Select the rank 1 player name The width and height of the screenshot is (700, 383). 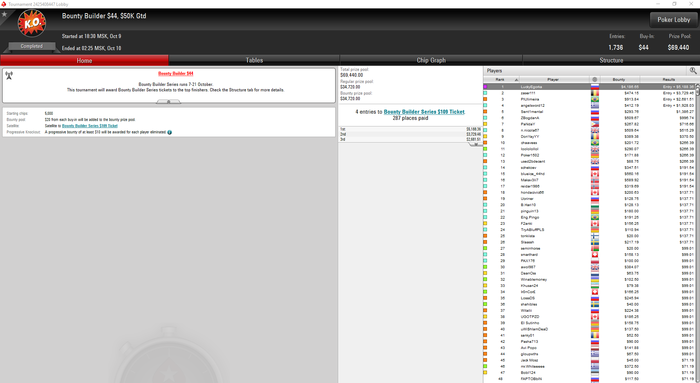tap(531, 87)
